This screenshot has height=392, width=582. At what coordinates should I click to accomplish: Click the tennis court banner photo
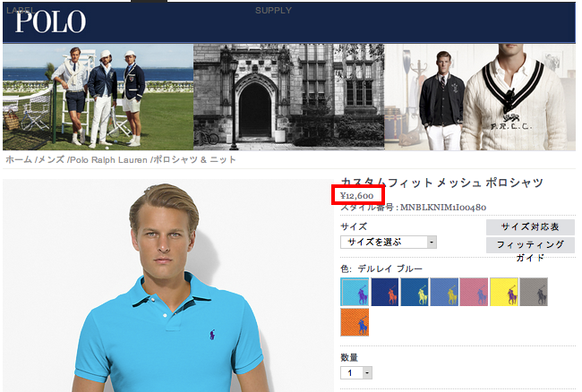tap(98, 98)
